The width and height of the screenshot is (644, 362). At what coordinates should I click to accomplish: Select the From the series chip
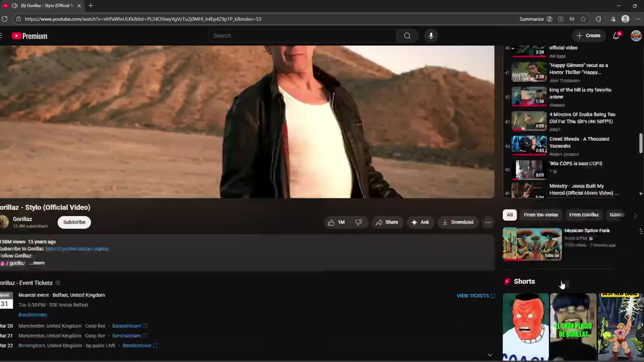click(541, 215)
